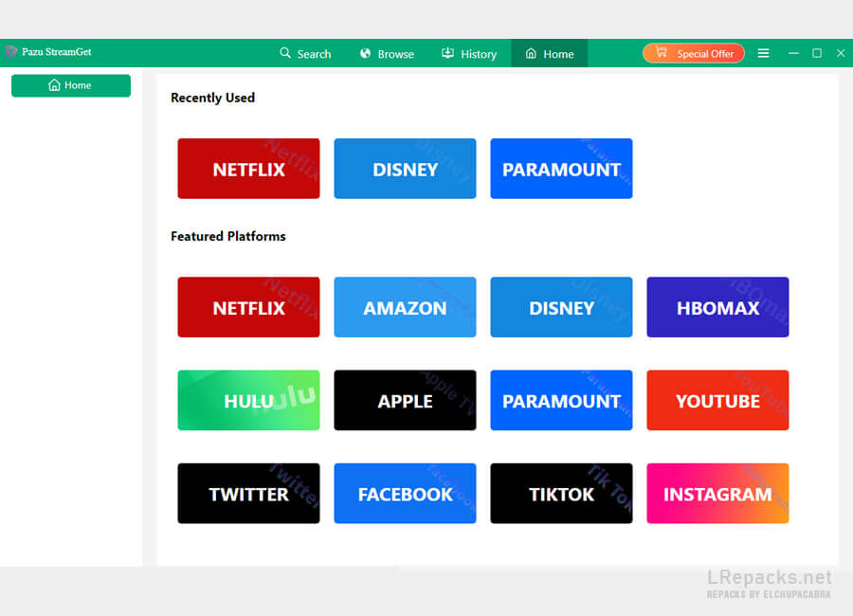Select the Amazon platform tile
853x616 pixels.
coord(406,307)
